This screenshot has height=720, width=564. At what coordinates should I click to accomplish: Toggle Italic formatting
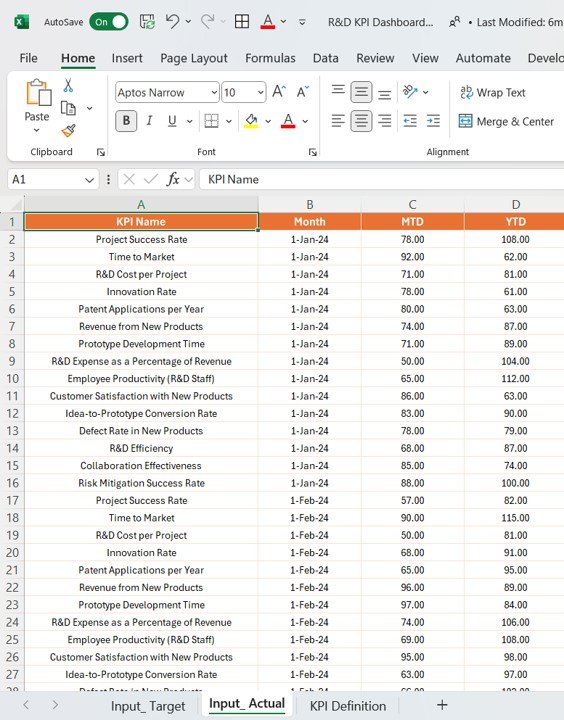point(149,121)
